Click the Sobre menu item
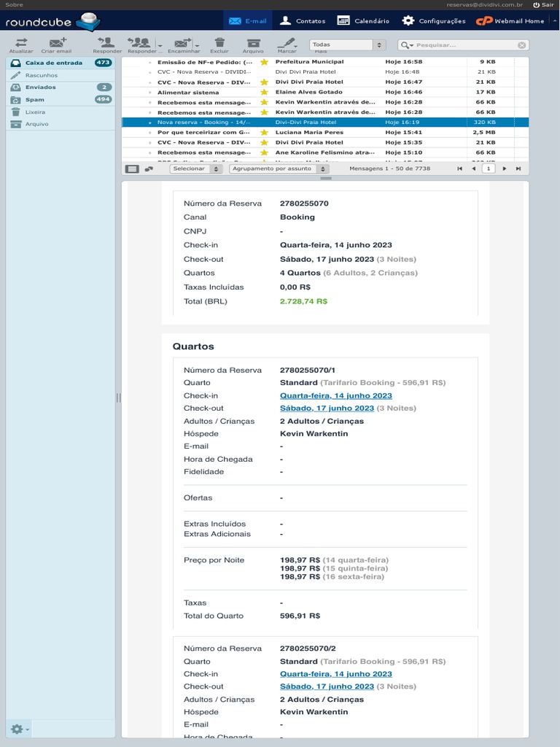This screenshot has width=560, height=747. pyautogui.click(x=14, y=5)
